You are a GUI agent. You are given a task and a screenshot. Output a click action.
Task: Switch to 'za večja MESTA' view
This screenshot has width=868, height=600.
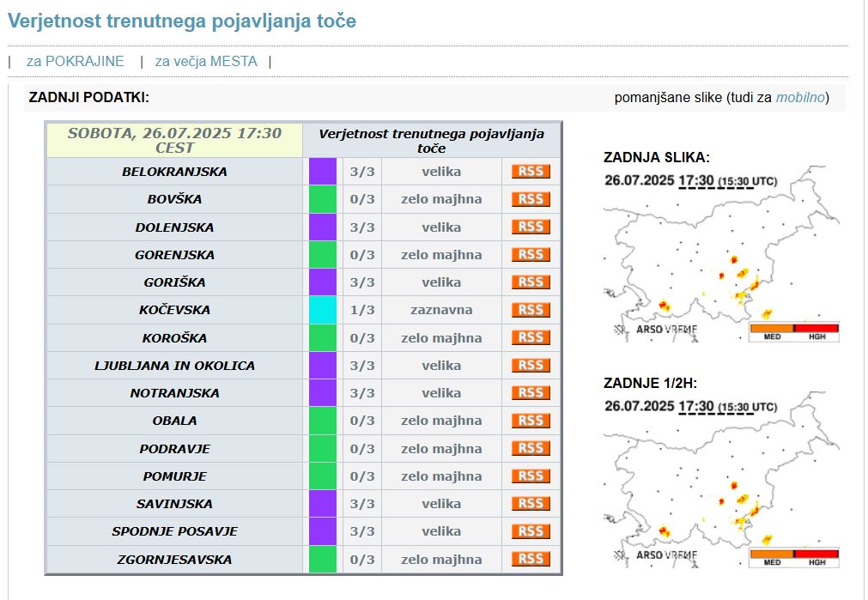point(206,62)
